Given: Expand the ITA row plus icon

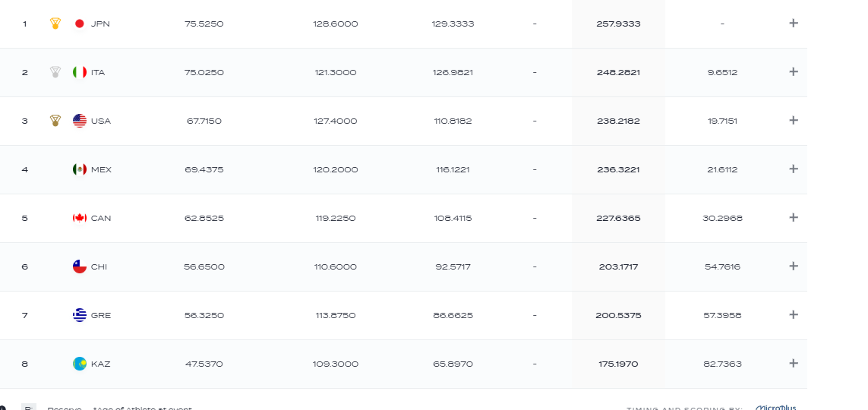Looking at the screenshot, I should click(794, 72).
